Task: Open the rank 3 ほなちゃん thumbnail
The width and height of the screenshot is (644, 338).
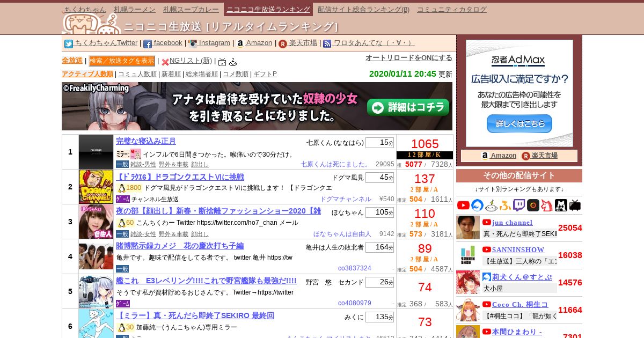Action: (x=96, y=222)
